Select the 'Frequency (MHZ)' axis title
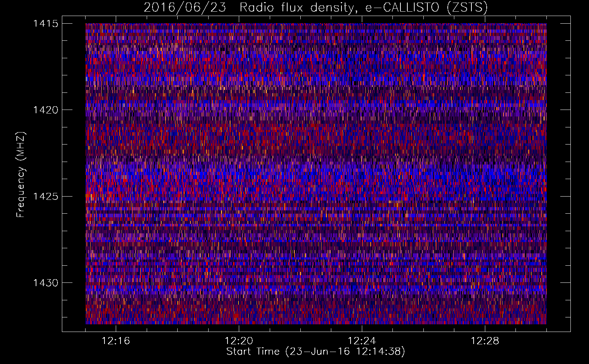 point(21,174)
